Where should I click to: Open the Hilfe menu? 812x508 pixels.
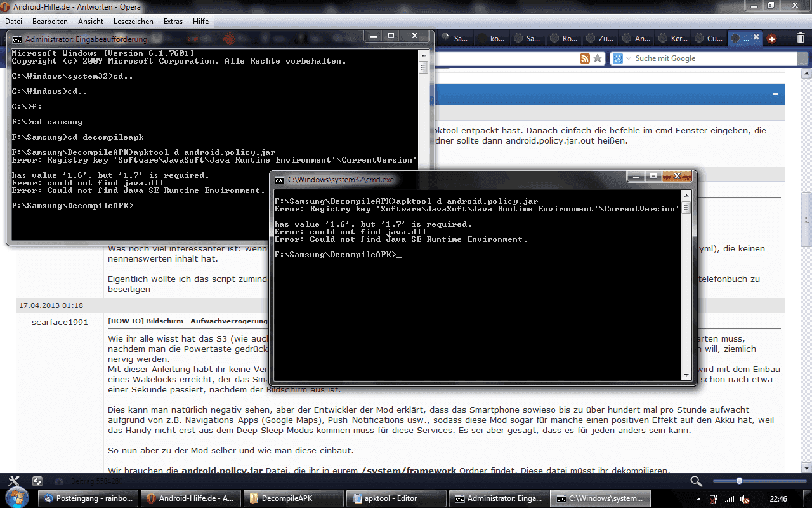coord(201,21)
